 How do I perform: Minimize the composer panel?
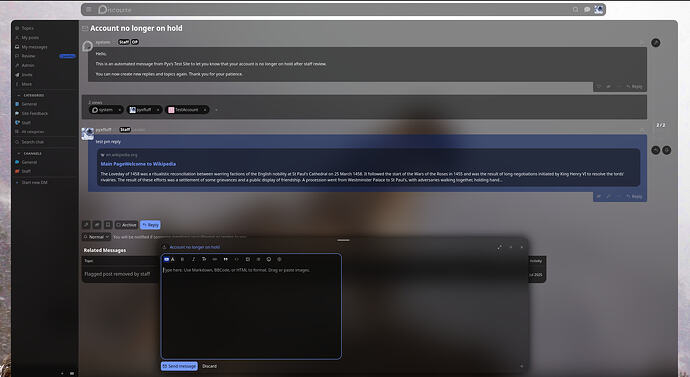(x=511, y=247)
